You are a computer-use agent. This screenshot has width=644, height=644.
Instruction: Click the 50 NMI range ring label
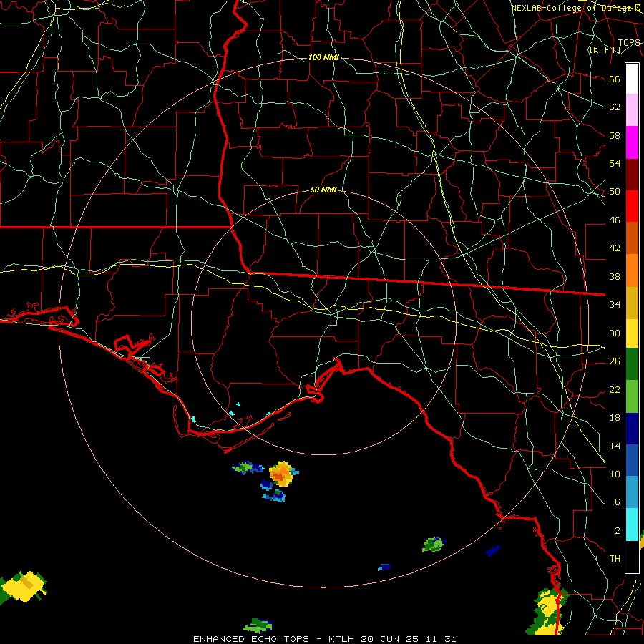click(x=323, y=190)
